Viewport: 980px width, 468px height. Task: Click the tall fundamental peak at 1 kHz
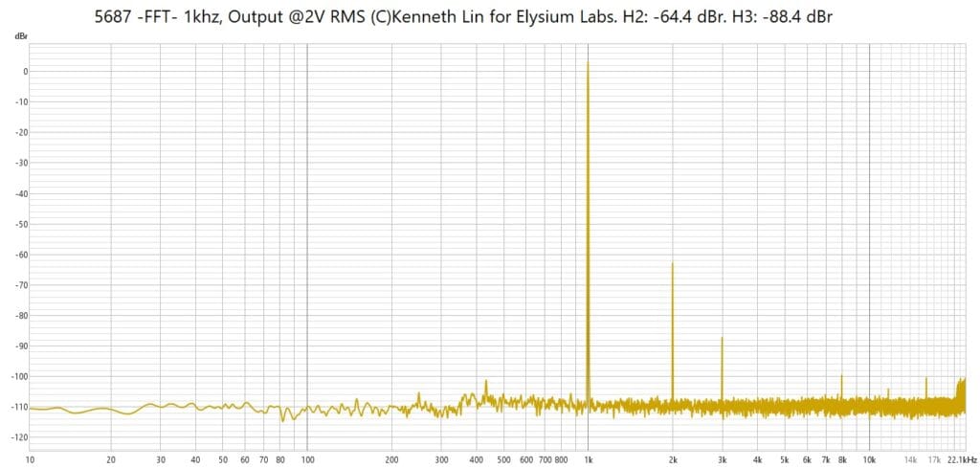588,232
